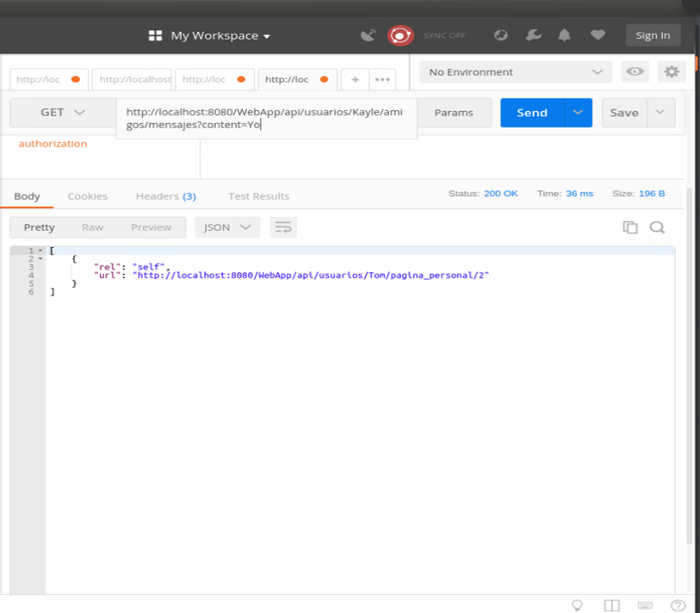The width and height of the screenshot is (700, 613).
Task: Select the response Body tab
Action: [27, 196]
